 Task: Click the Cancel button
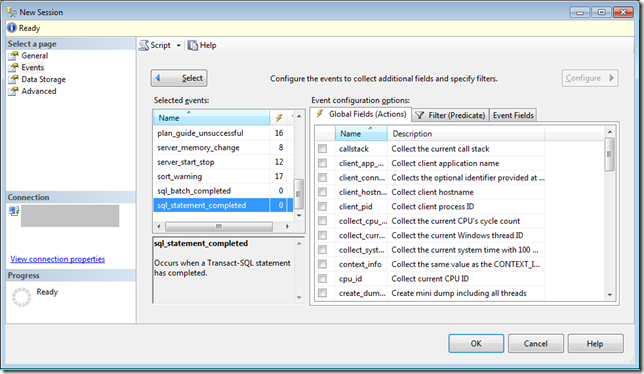[536, 343]
